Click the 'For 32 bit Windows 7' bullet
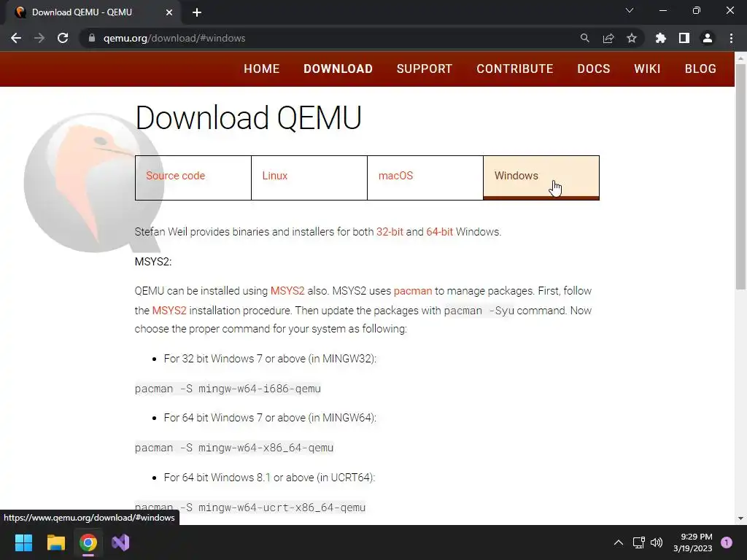 (x=270, y=359)
